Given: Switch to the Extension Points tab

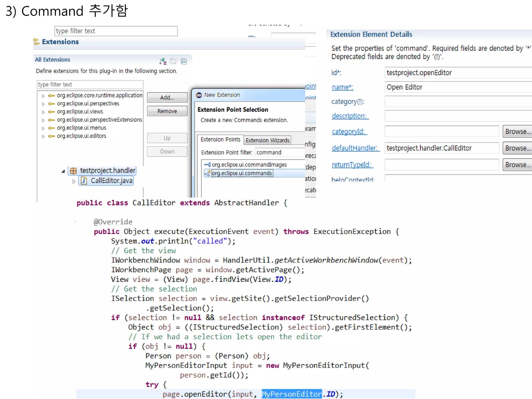Looking at the screenshot, I should [x=220, y=139].
